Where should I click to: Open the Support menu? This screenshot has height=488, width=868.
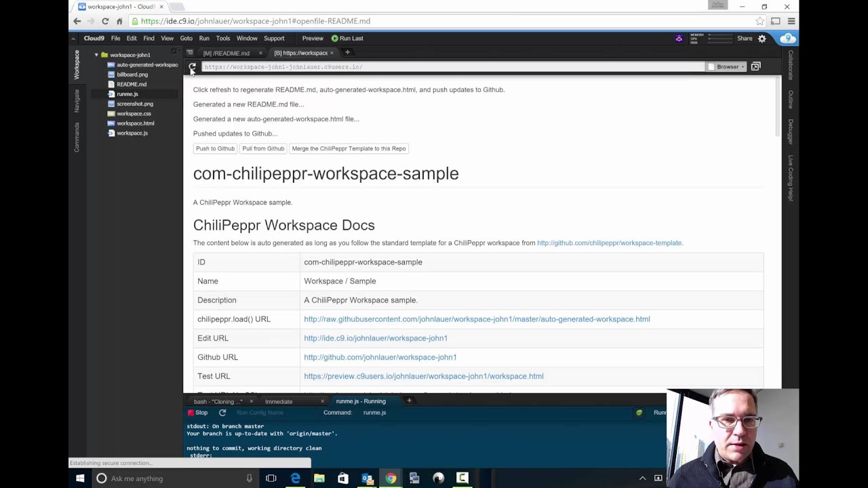tap(274, 39)
